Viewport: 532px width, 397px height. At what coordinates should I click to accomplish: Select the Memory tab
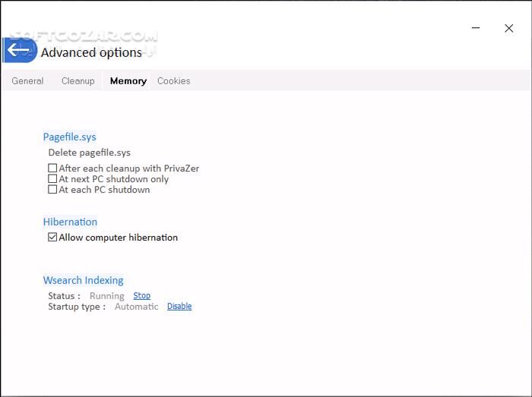point(128,81)
